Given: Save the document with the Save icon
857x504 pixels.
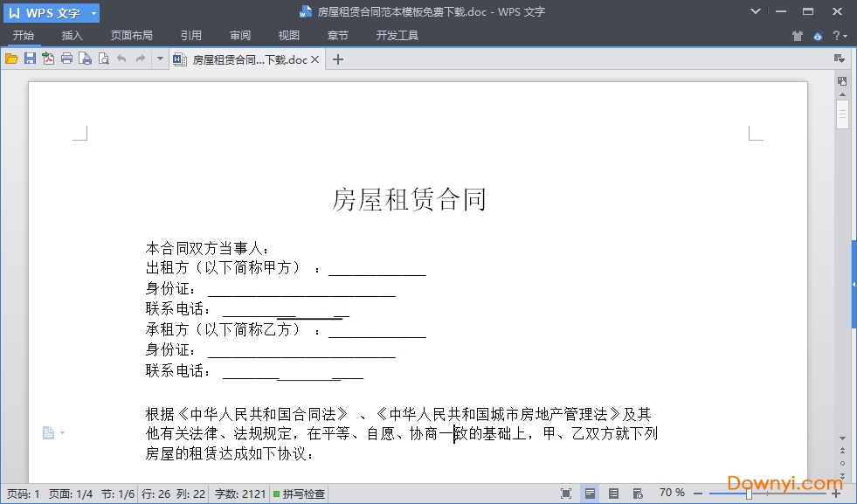Looking at the screenshot, I should click(x=31, y=58).
